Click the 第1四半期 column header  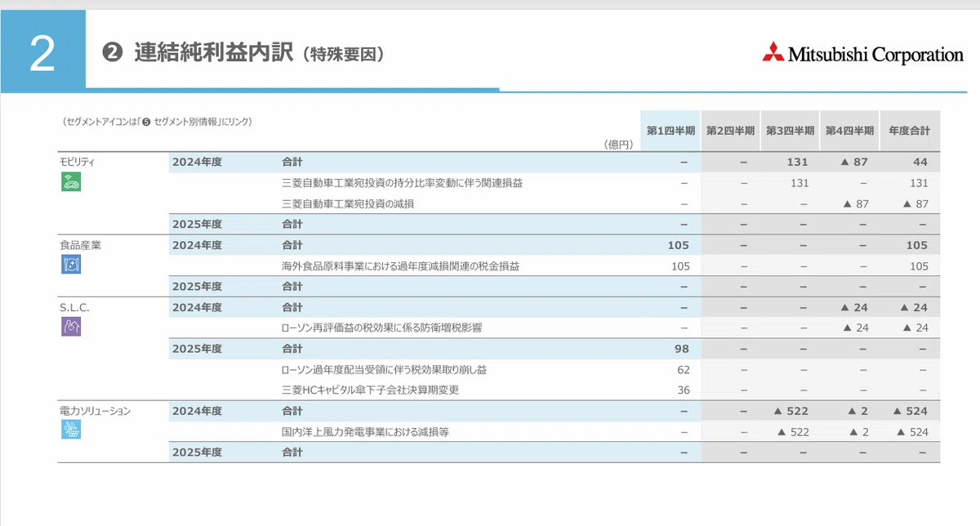670,131
